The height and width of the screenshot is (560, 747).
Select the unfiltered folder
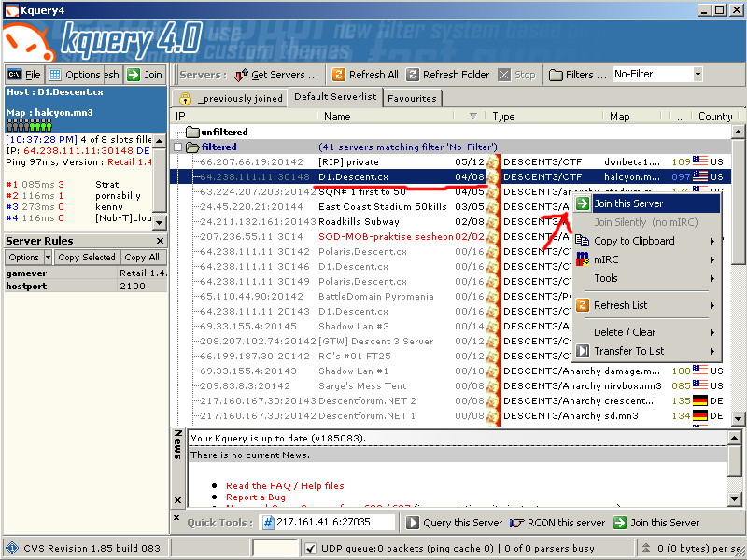point(218,132)
